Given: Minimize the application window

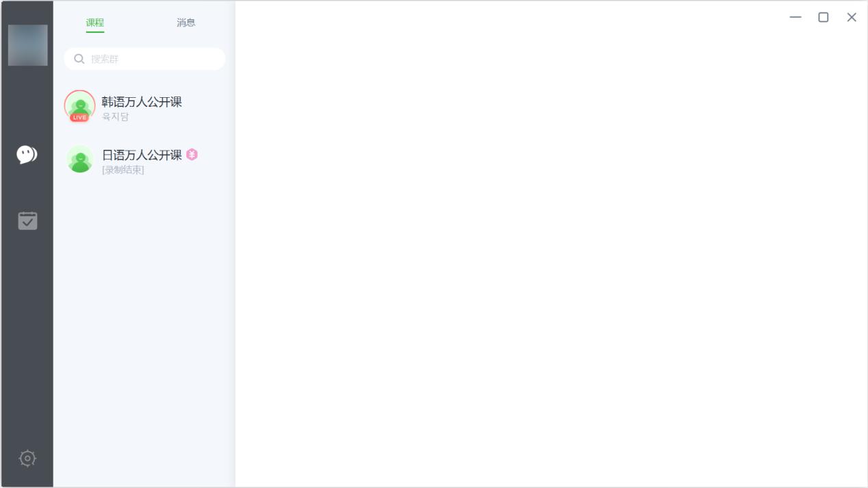Looking at the screenshot, I should pyautogui.click(x=795, y=17).
